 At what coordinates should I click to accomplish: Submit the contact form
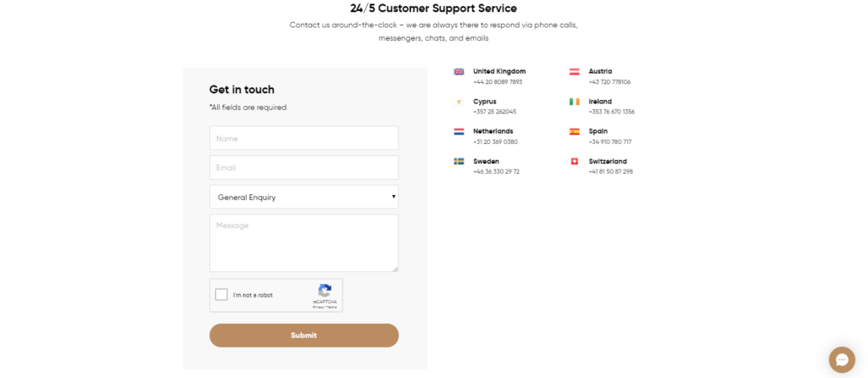304,336
